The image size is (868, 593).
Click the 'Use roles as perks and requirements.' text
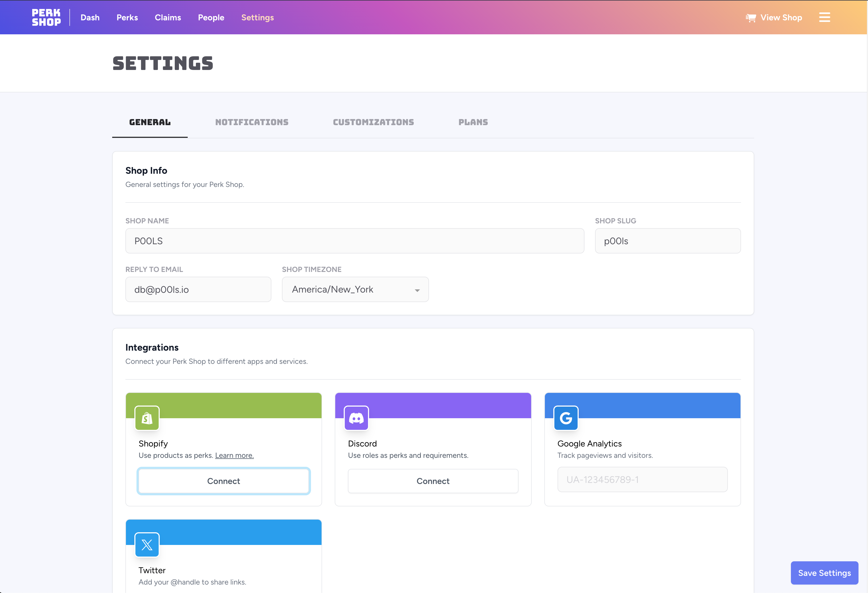[x=408, y=455]
